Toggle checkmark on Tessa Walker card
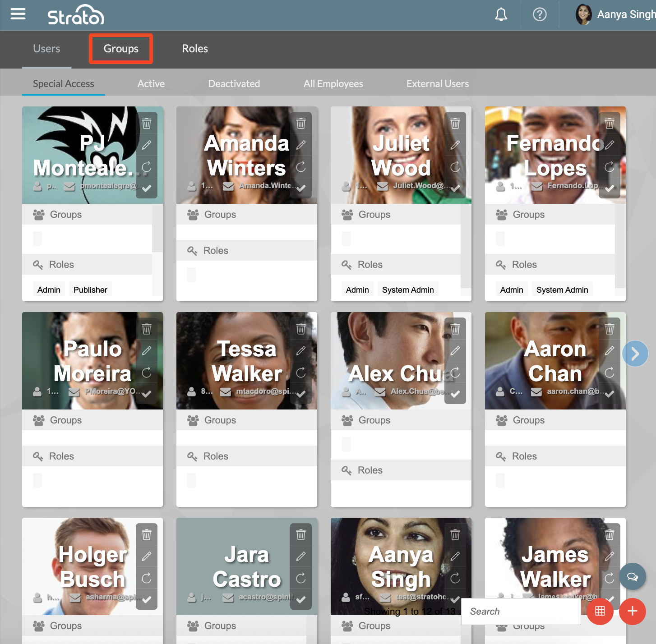The width and height of the screenshot is (656, 644). (x=301, y=394)
